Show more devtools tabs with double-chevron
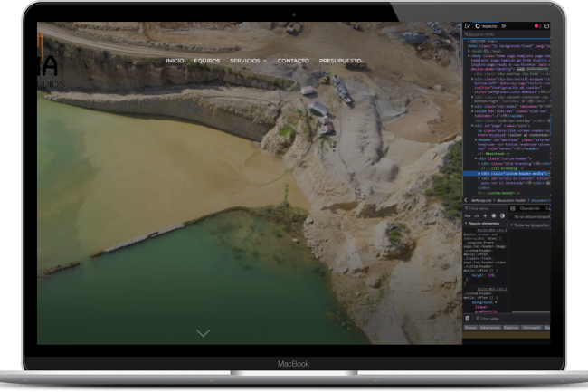 [504, 26]
